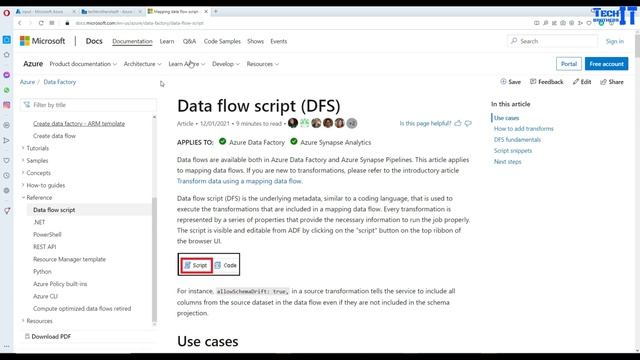Open the Q&A header menu item
Image resolution: width=640 pixels, height=360 pixels.
click(189, 41)
